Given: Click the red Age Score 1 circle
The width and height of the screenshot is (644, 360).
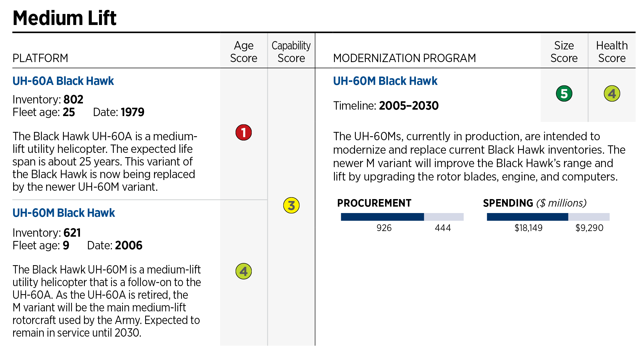Looking at the screenshot, I should [x=243, y=132].
